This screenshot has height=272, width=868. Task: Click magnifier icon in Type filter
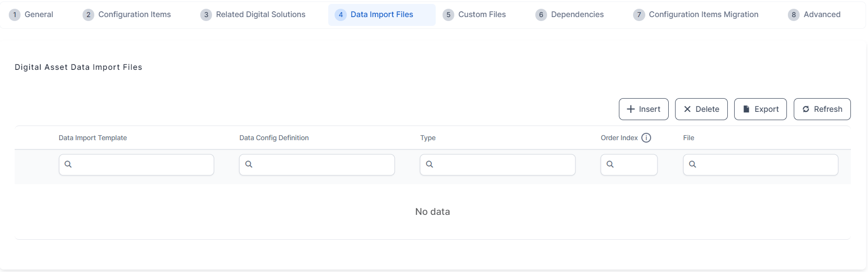429,165
